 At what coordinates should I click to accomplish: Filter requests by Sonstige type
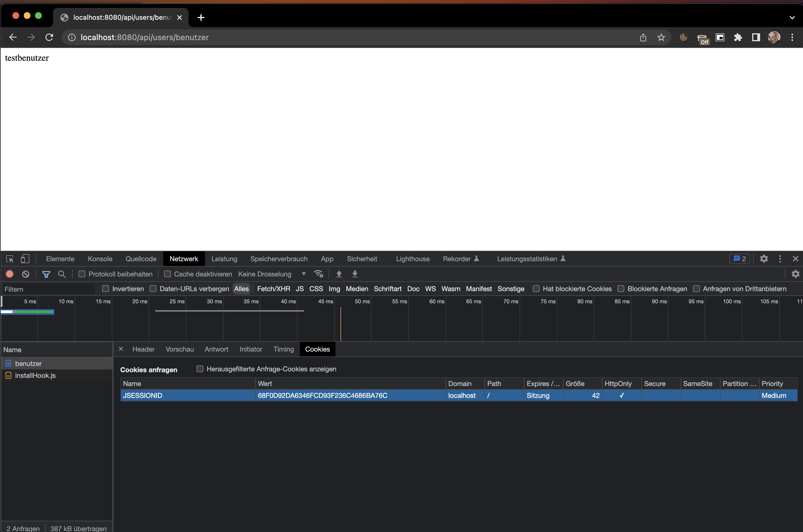[510, 289]
